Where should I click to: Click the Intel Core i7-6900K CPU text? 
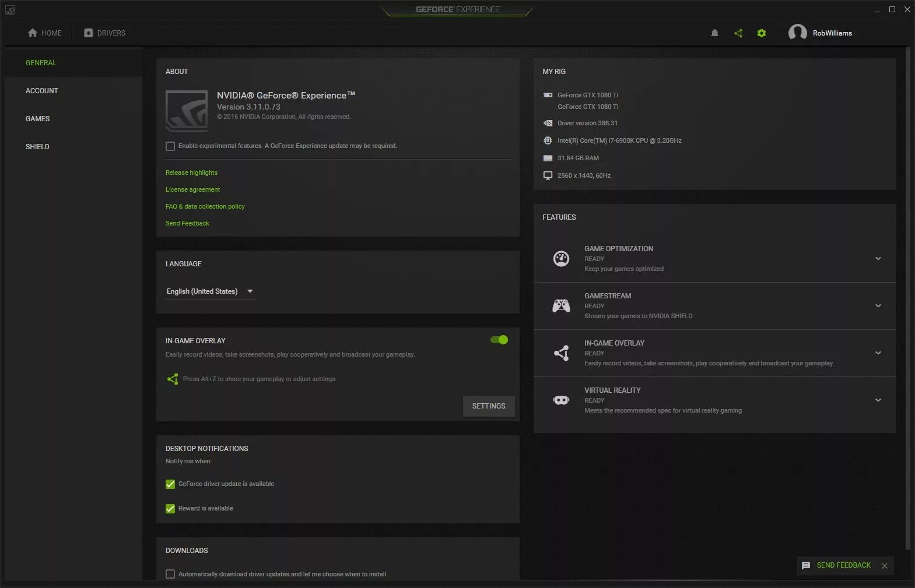tap(619, 140)
